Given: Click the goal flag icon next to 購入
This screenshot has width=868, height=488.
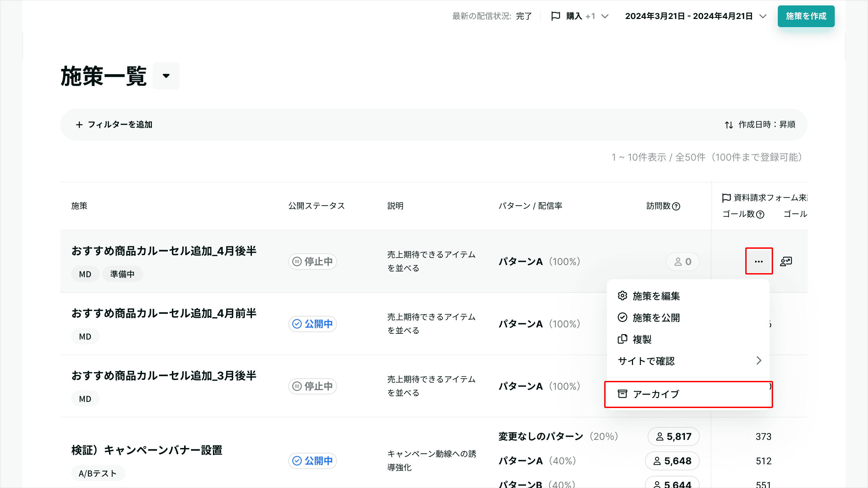Looking at the screenshot, I should 556,16.
